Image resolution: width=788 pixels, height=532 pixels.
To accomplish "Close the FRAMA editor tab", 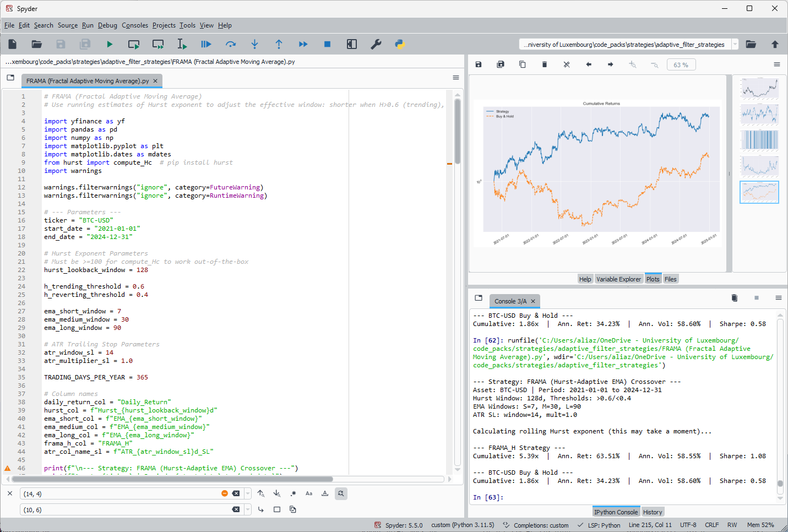I will [155, 81].
